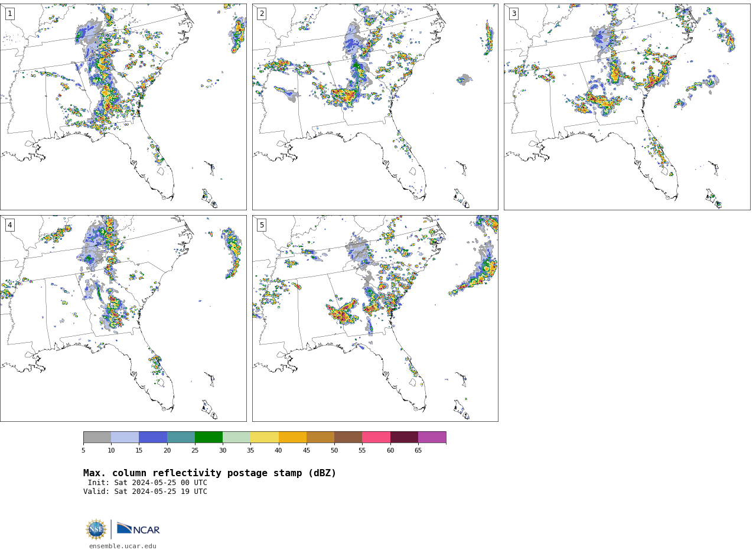This screenshot has height=553, width=756.
Task: Click the maroon 60-65 dBZ swatch
Action: tap(404, 437)
